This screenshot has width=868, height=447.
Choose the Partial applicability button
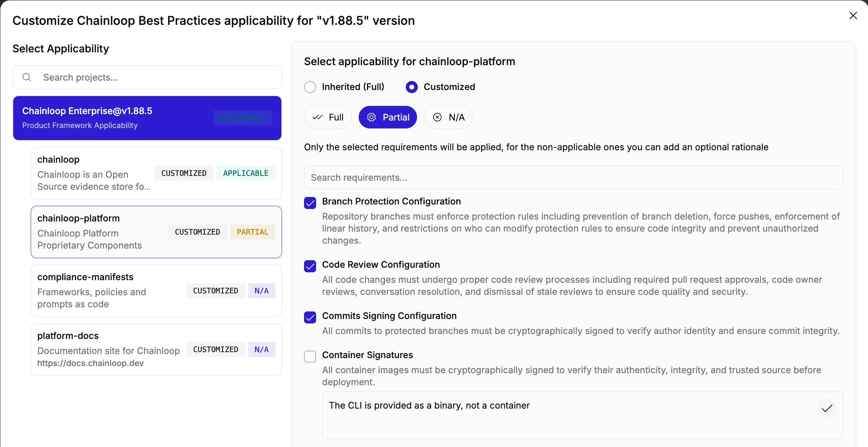tap(388, 117)
